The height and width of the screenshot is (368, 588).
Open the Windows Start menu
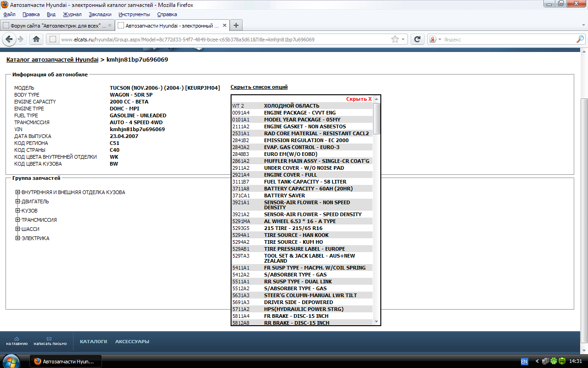[x=11, y=361]
